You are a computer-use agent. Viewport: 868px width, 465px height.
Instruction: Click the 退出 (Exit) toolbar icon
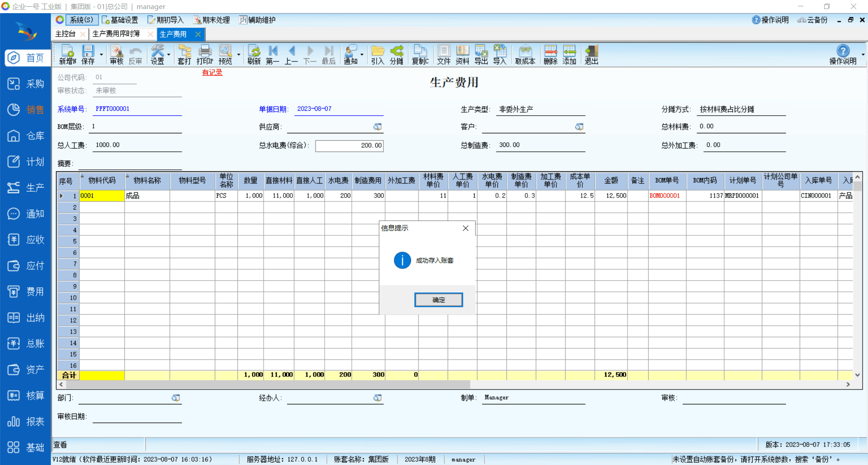(591, 55)
